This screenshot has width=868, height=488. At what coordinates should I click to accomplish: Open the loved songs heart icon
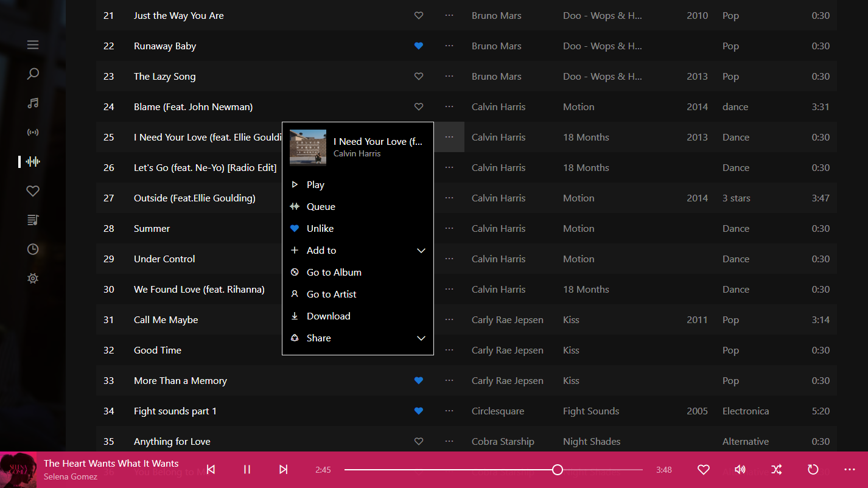(x=32, y=190)
